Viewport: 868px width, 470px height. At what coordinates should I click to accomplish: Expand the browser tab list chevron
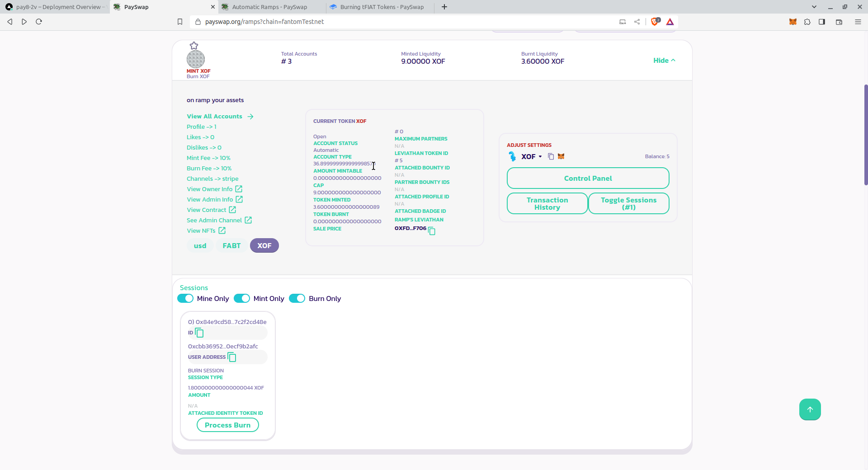tap(814, 7)
